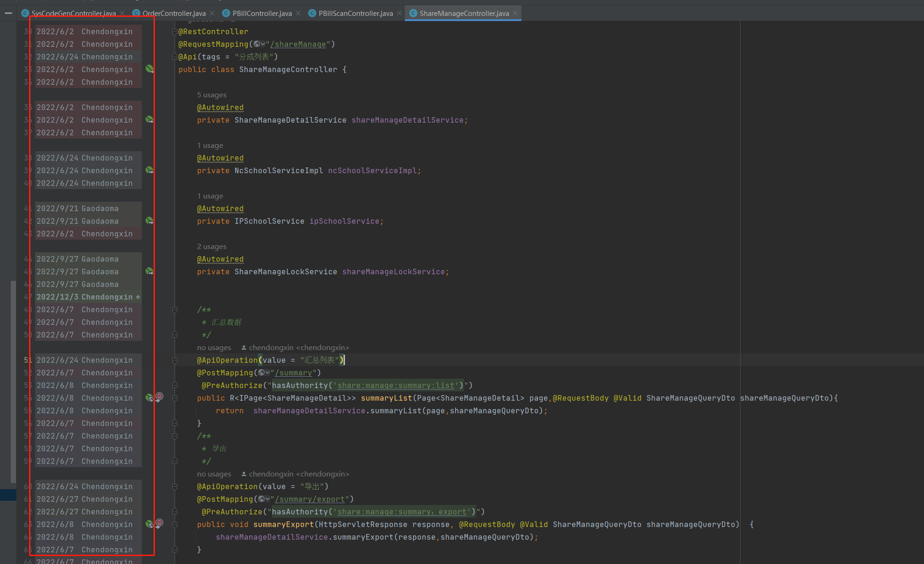Click author hint chendongxin above summaryList
924x564 pixels.
[299, 347]
